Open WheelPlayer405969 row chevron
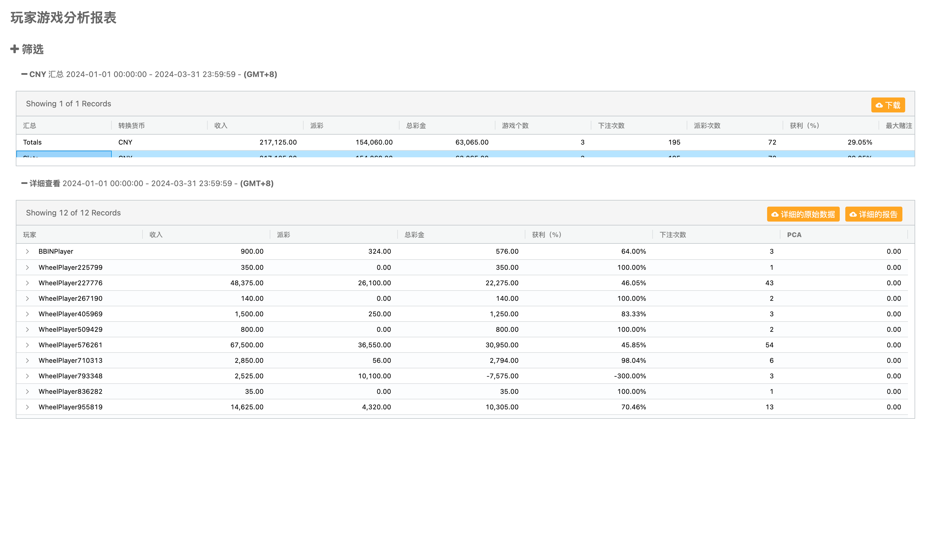The width and height of the screenshot is (934, 560). coord(27,314)
